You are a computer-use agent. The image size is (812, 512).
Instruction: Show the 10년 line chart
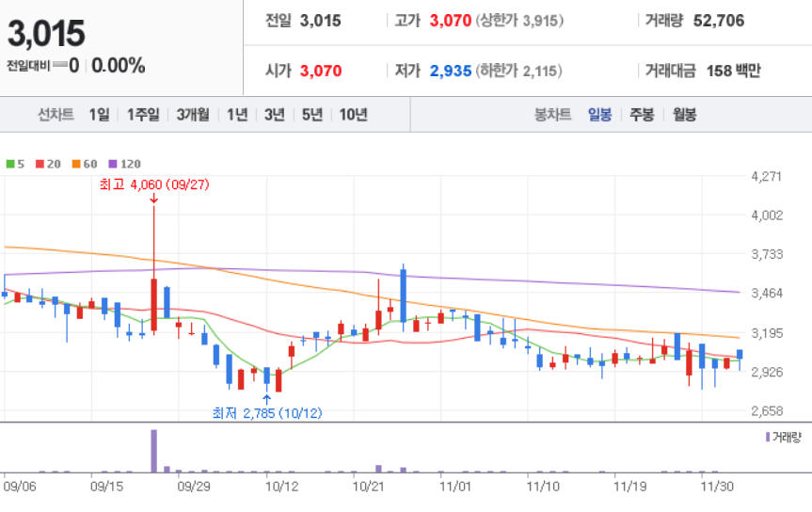tap(353, 114)
